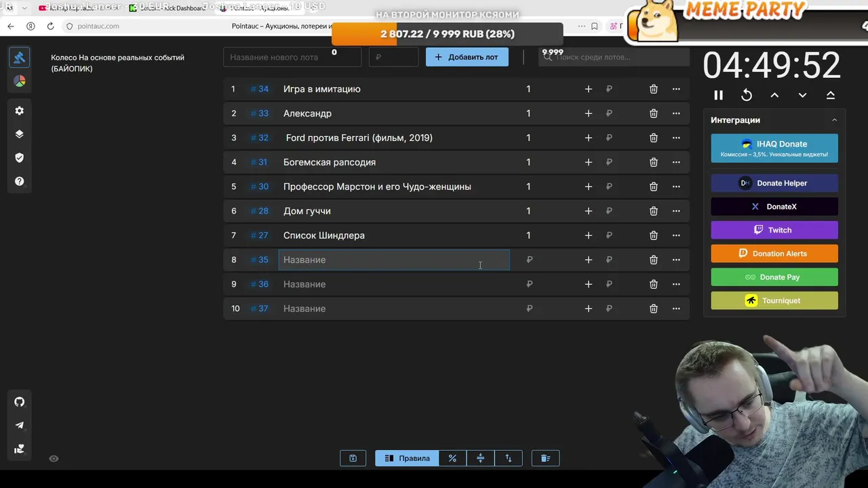The height and width of the screenshot is (488, 868).
Task: Open the help question mark icon
Action: (19, 181)
